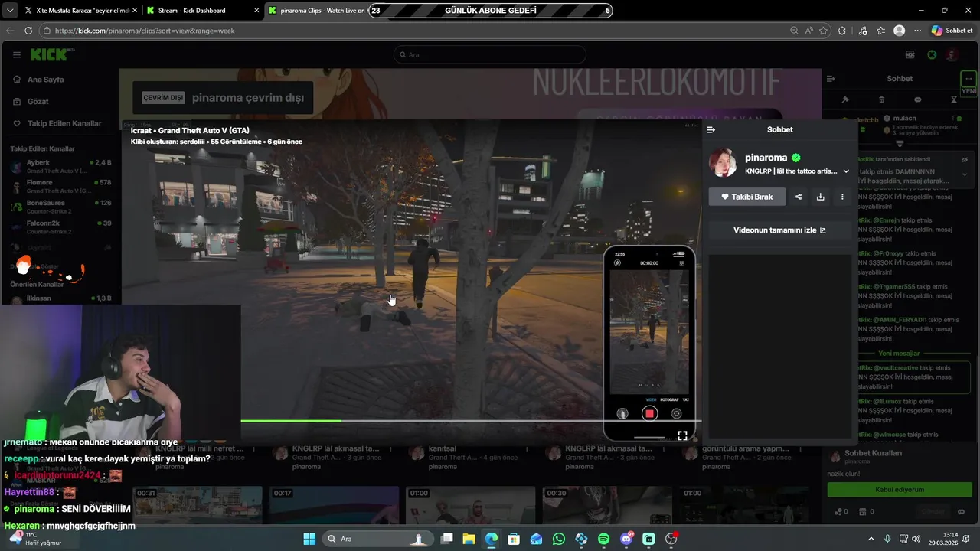Open the Edge profile avatar

coord(900,31)
